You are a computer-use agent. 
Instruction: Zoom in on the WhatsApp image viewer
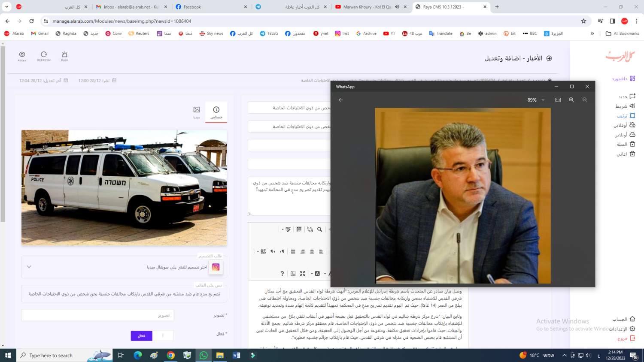571,100
